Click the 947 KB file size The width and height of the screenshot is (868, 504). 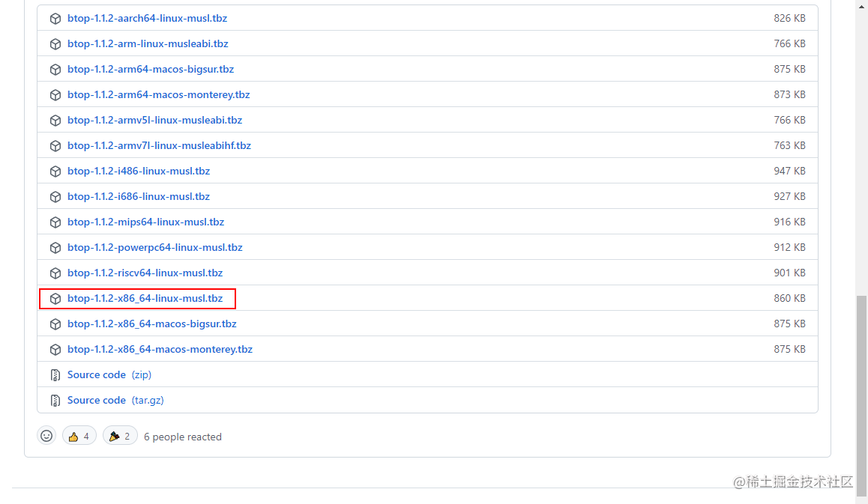click(789, 171)
